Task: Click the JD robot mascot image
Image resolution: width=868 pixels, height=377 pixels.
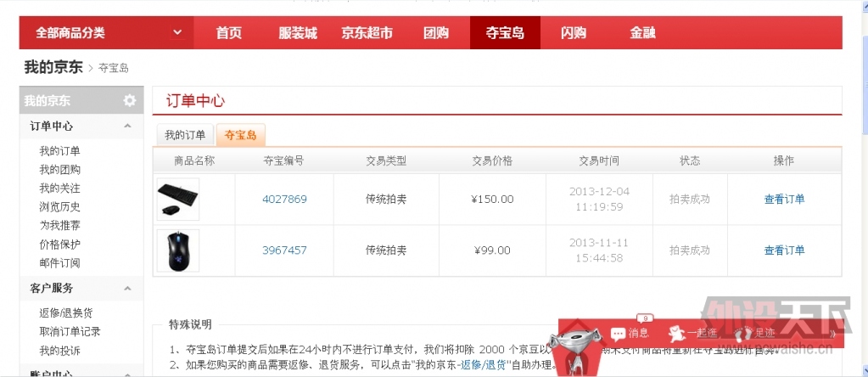Action: point(577,349)
